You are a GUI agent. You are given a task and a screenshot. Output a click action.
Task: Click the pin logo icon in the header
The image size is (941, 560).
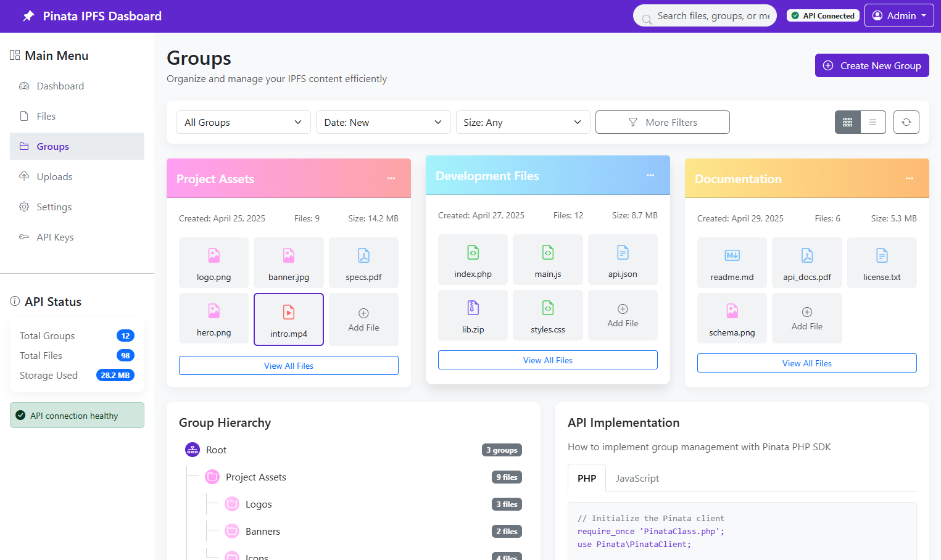tap(28, 16)
